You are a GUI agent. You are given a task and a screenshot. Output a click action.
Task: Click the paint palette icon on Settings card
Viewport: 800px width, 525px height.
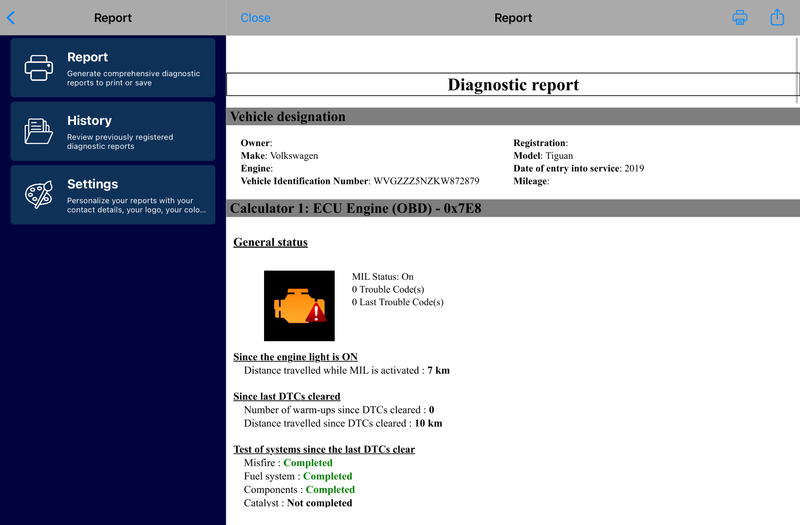click(x=39, y=194)
